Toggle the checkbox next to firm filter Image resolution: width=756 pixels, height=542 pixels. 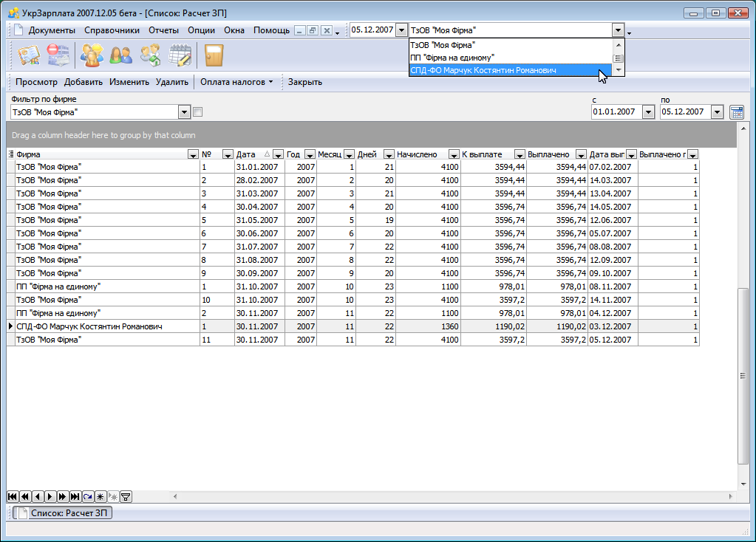tap(197, 112)
